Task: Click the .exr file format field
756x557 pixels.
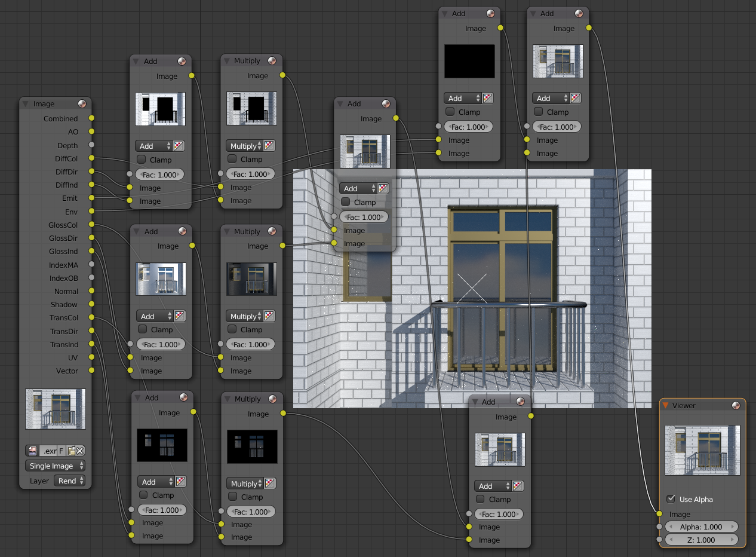Action: click(x=51, y=451)
